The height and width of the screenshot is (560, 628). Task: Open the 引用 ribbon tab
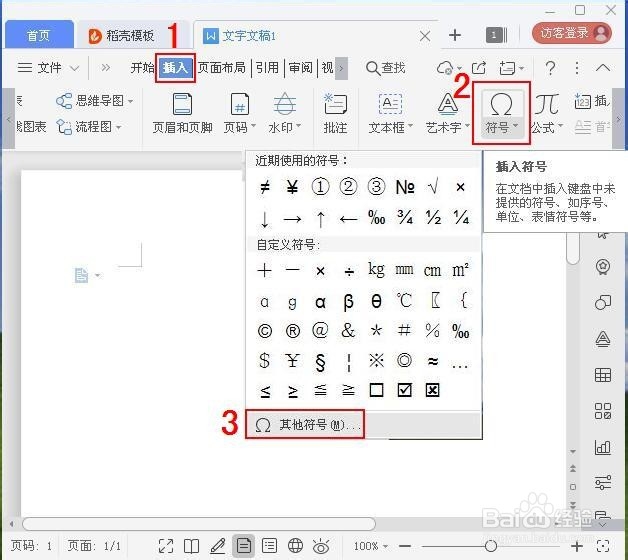click(x=267, y=68)
